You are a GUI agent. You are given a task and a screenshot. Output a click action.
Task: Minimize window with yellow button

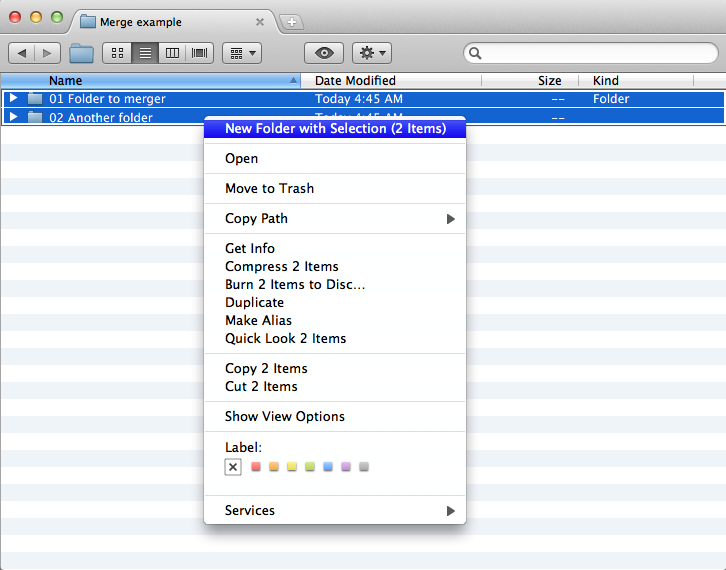[36, 17]
